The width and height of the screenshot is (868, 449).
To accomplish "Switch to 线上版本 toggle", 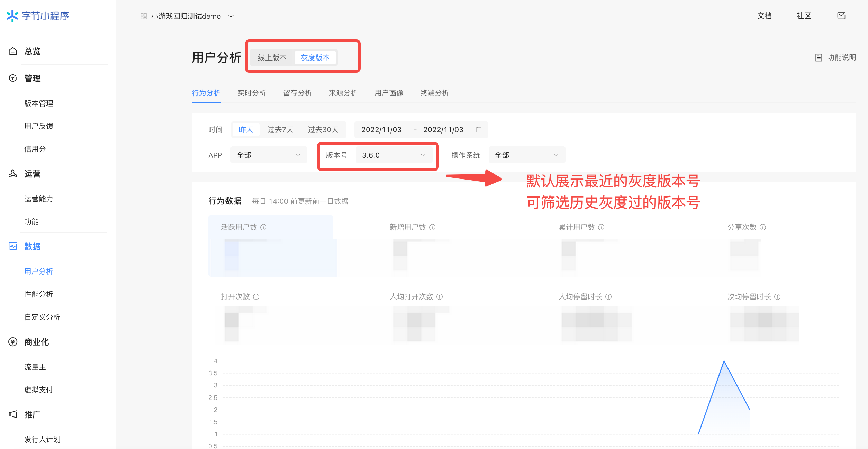I will 272,57.
